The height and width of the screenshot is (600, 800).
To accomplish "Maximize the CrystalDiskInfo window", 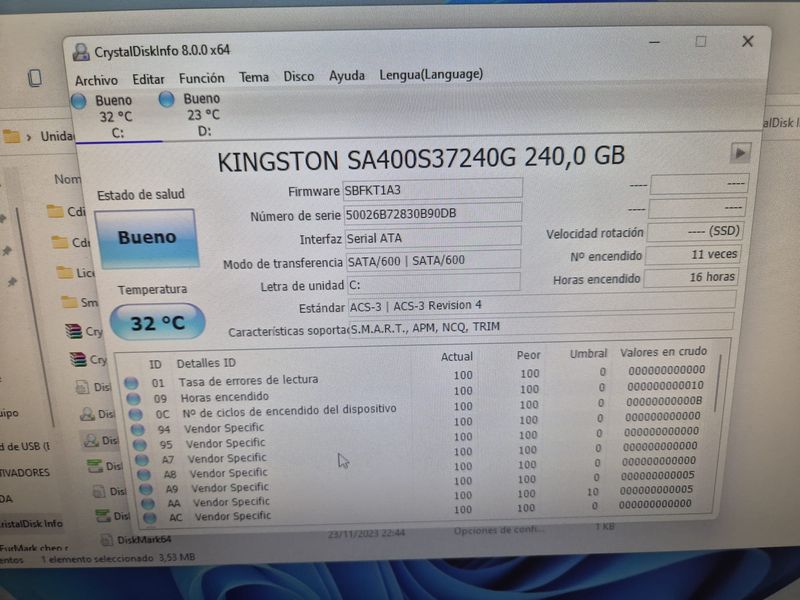I will coord(701,41).
